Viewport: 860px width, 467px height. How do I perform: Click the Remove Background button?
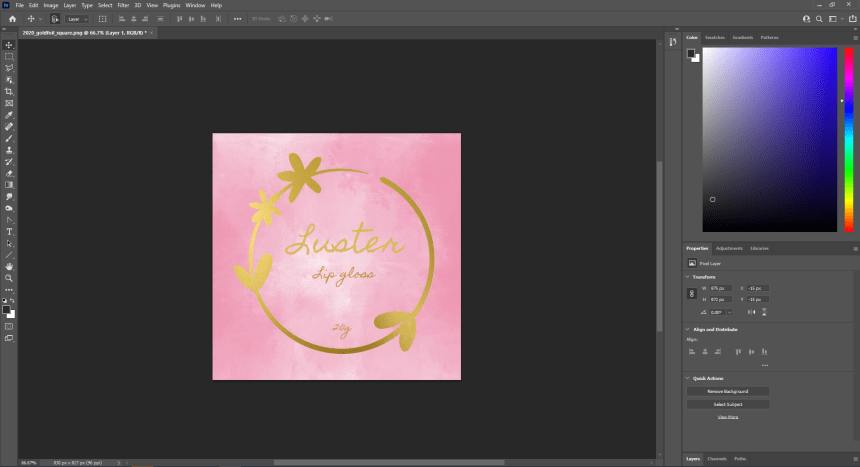tap(727, 391)
